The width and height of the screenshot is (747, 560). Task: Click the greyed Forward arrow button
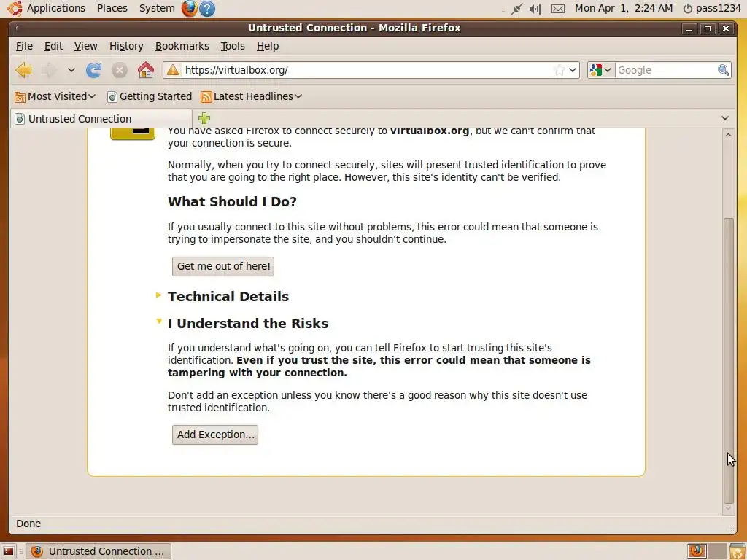[x=49, y=70]
